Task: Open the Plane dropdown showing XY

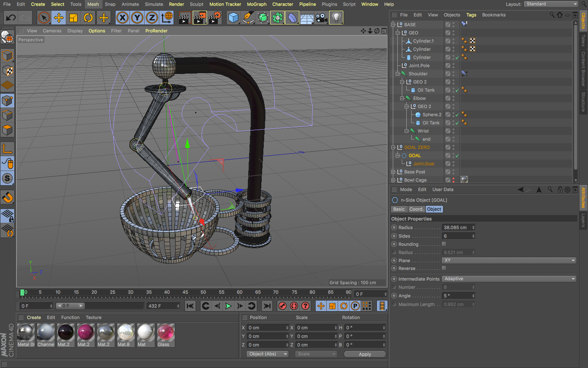Action: point(509,260)
